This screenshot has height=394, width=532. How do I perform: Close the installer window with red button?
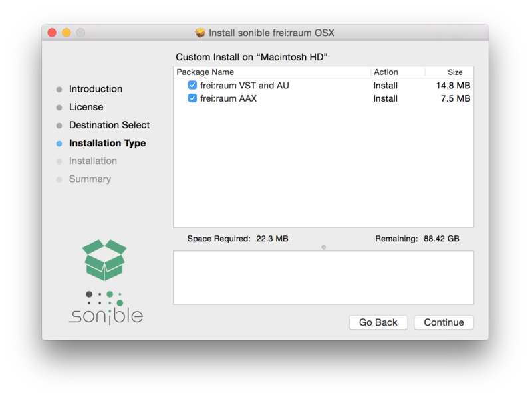[x=52, y=33]
